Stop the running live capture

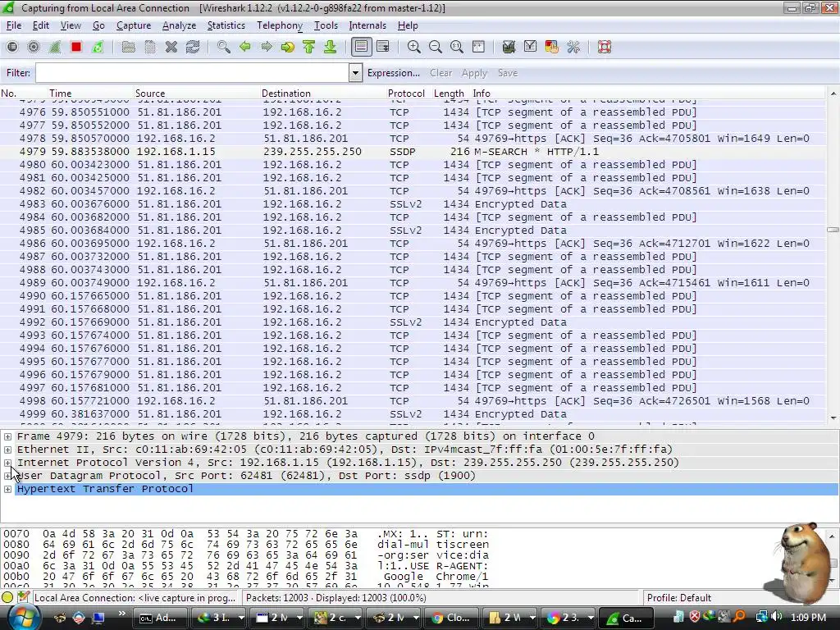[76, 47]
